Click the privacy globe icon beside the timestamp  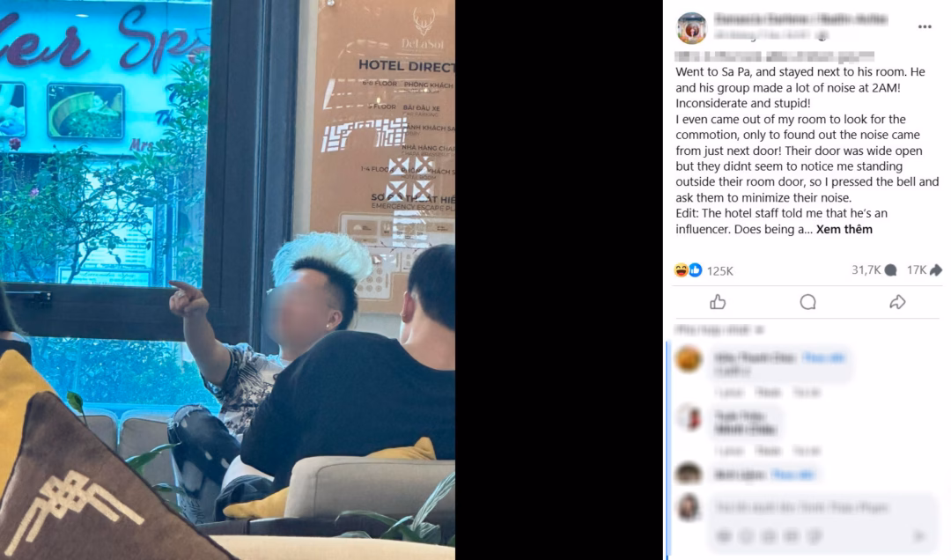[x=822, y=36]
